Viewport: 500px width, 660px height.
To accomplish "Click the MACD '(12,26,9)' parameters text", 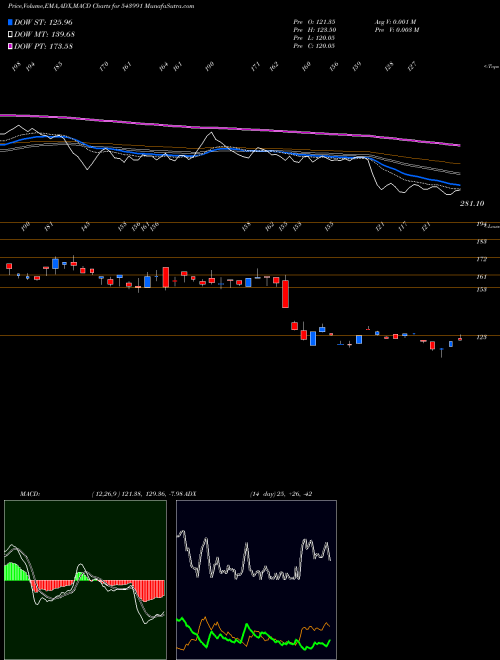I will (105, 494).
